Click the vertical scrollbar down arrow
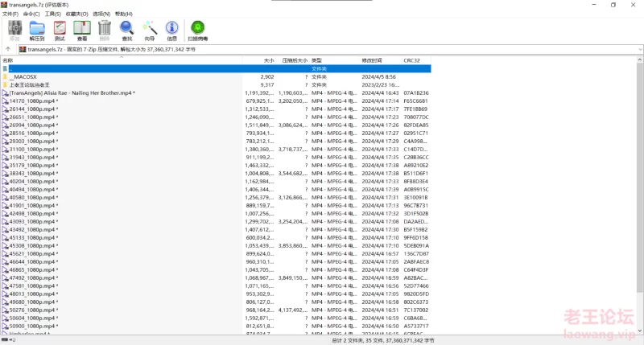 point(640,331)
